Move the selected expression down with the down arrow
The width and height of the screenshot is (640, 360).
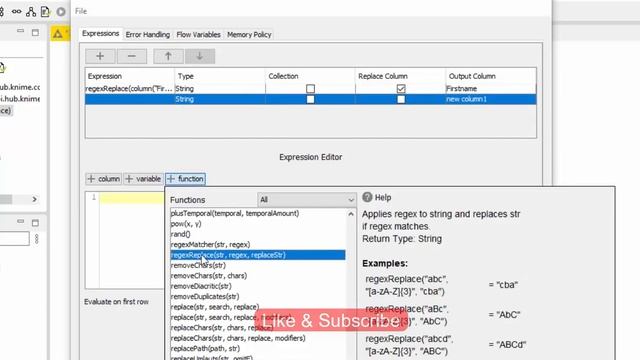click(x=200, y=56)
